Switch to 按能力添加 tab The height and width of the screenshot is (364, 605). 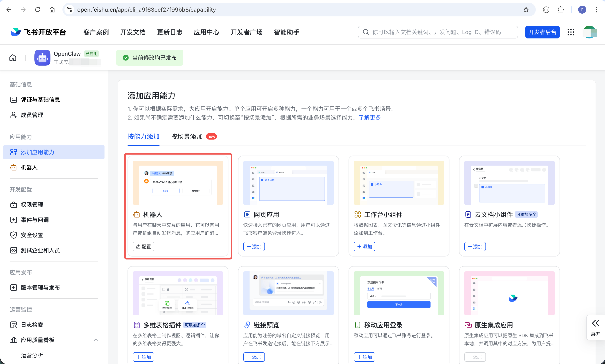(144, 137)
